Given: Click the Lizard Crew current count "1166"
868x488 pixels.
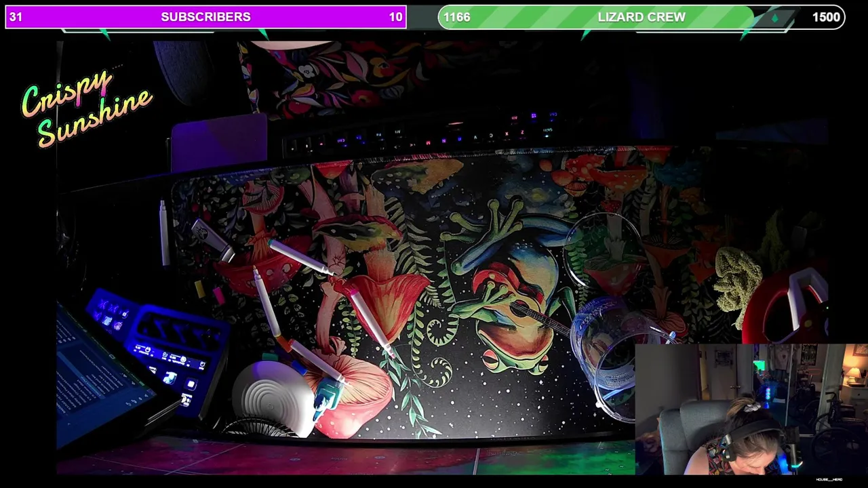Looking at the screenshot, I should tap(457, 17).
